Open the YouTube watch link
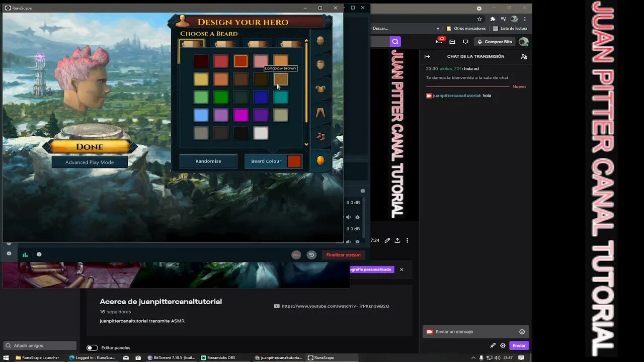The image size is (644, 362). pyautogui.click(x=335, y=306)
